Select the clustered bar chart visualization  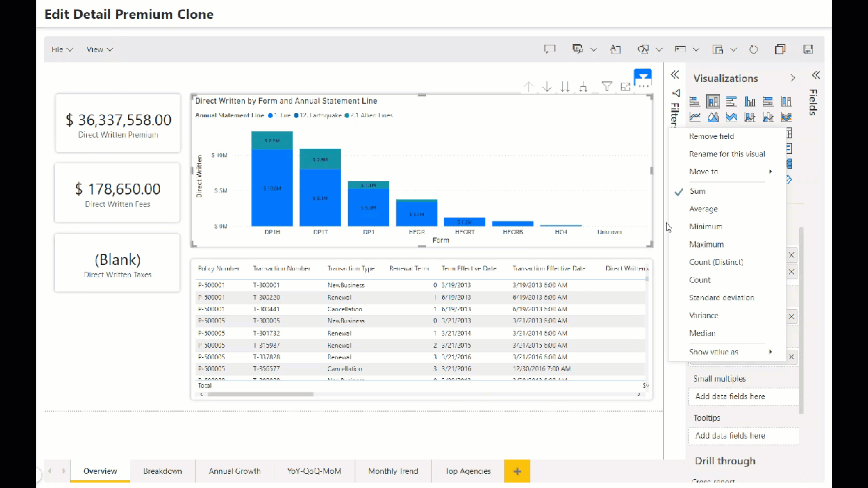click(x=731, y=102)
